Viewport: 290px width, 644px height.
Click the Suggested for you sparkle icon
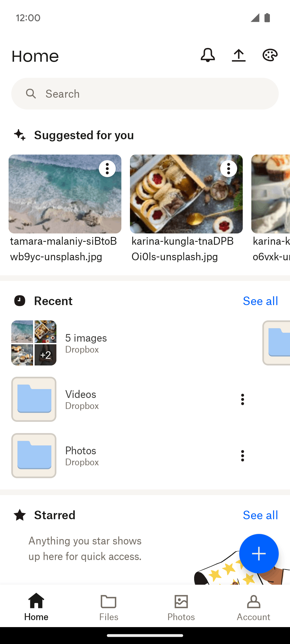[x=20, y=135]
